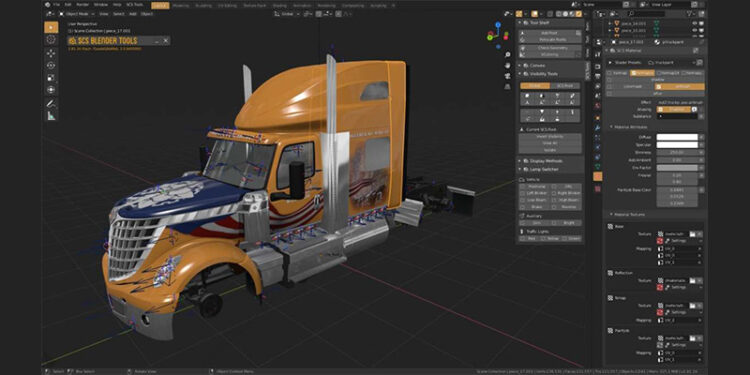Open Base texture Settings dropdown
750x375 pixels.
click(x=684, y=241)
